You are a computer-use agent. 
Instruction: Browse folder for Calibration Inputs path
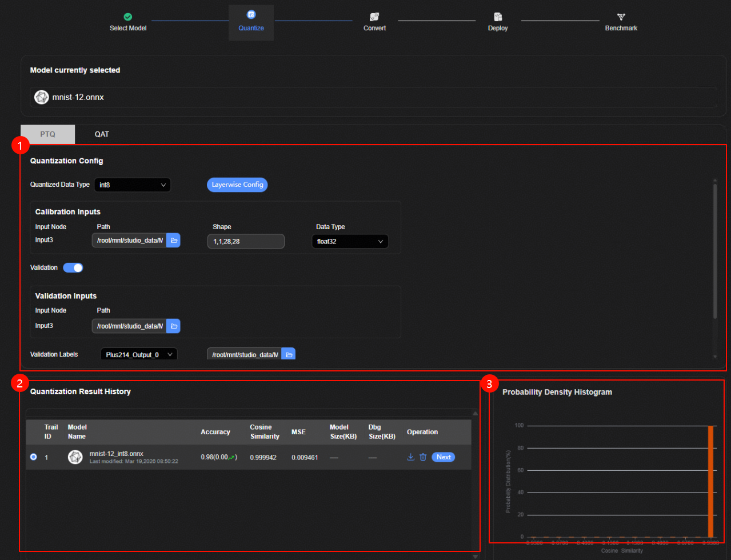coord(174,241)
